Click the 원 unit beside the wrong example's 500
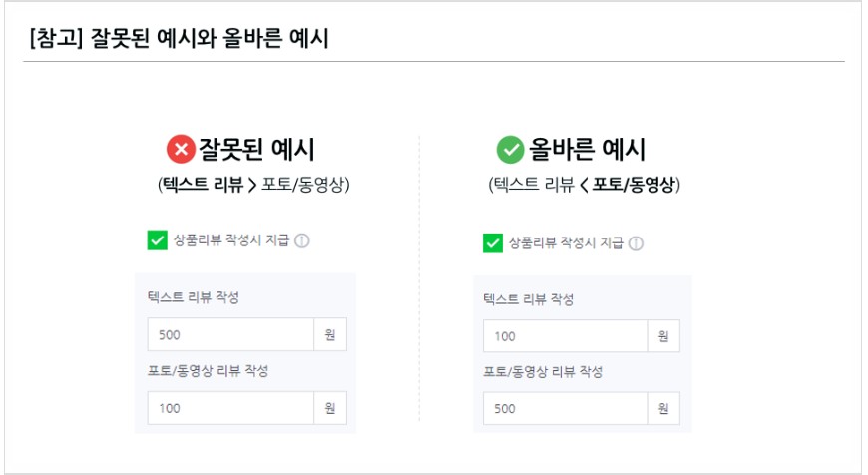 point(330,335)
